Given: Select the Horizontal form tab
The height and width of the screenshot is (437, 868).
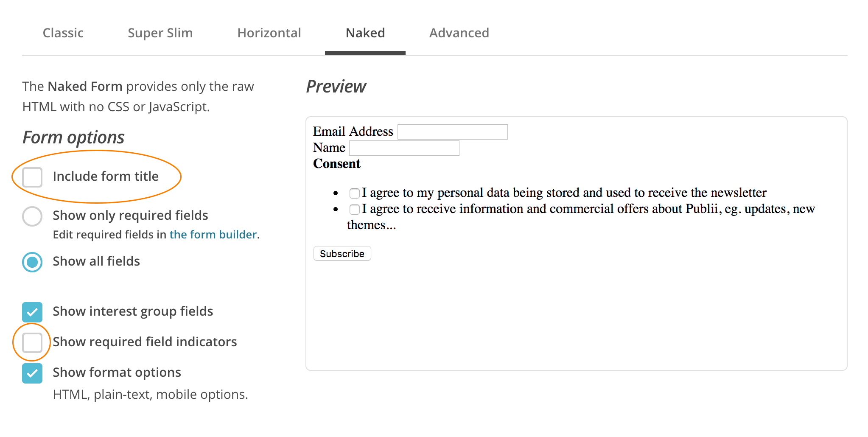Looking at the screenshot, I should coord(269,33).
